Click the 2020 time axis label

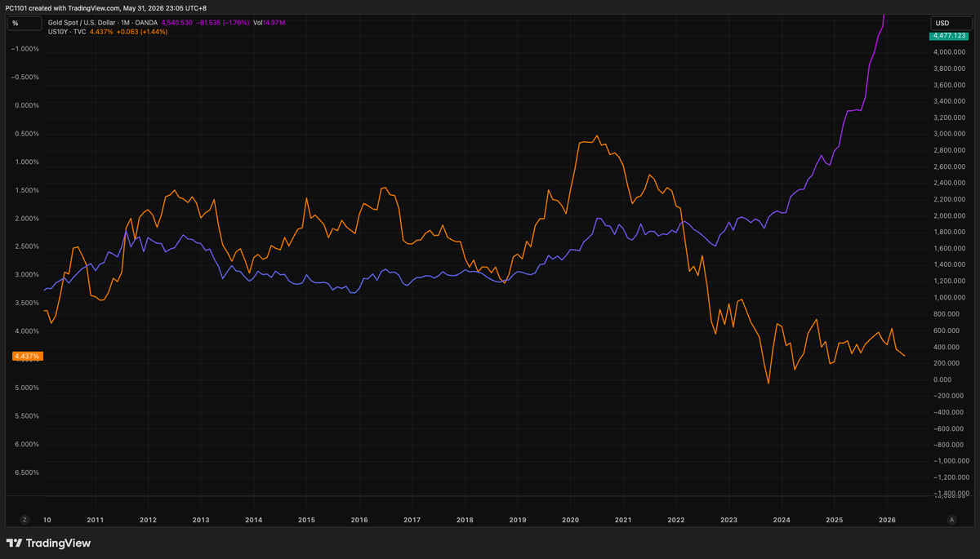(x=570, y=519)
